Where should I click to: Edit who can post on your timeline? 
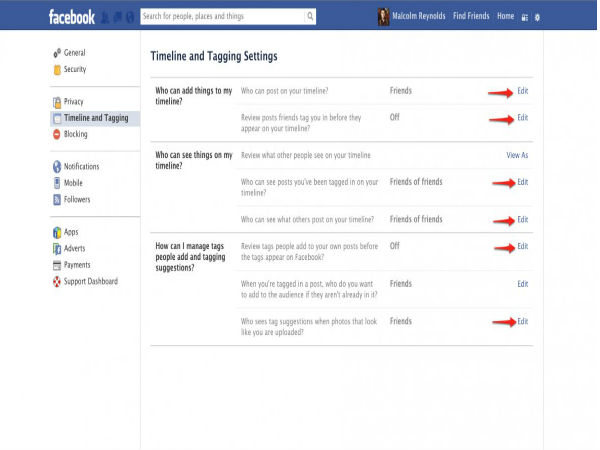click(x=523, y=91)
